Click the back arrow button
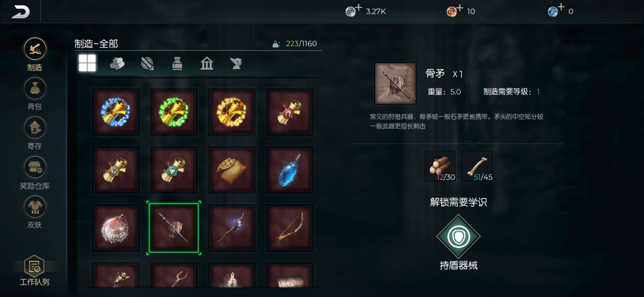 (x=20, y=12)
